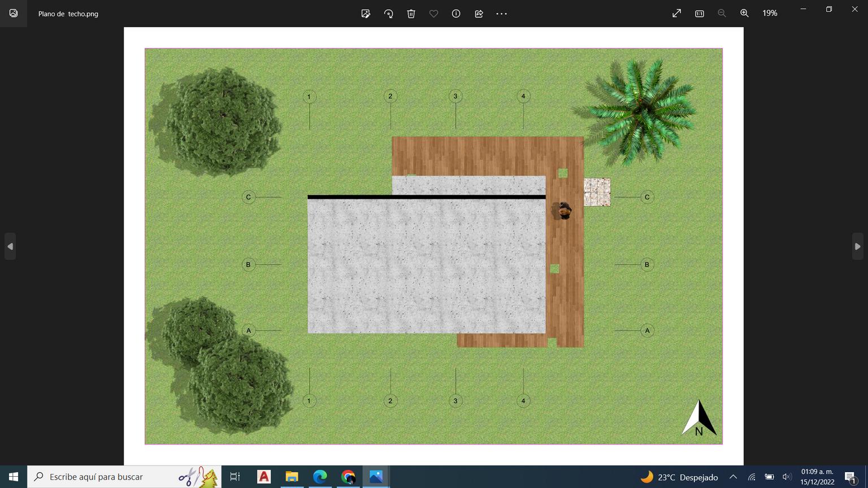The width and height of the screenshot is (868, 488).
Task: Open the Photos app home icon
Action: [x=14, y=14]
